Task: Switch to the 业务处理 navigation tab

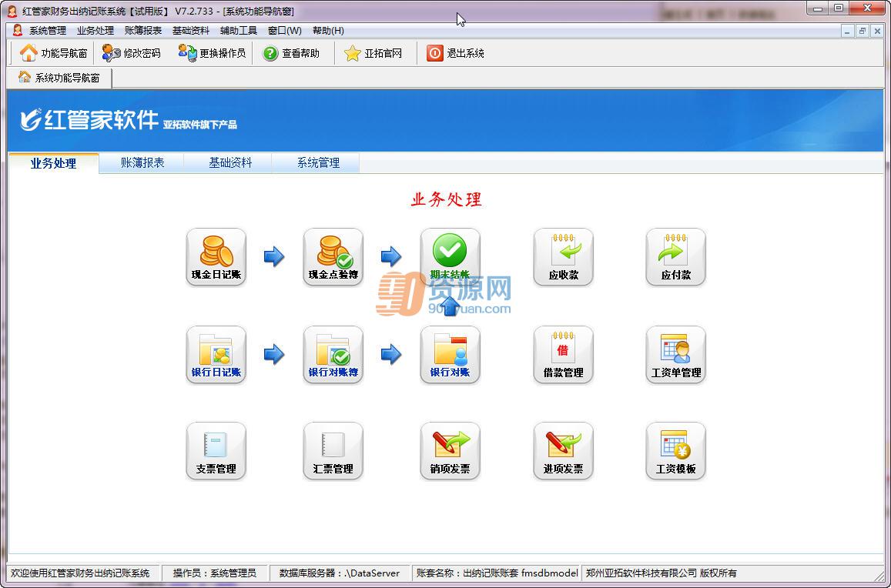Action: click(53, 163)
